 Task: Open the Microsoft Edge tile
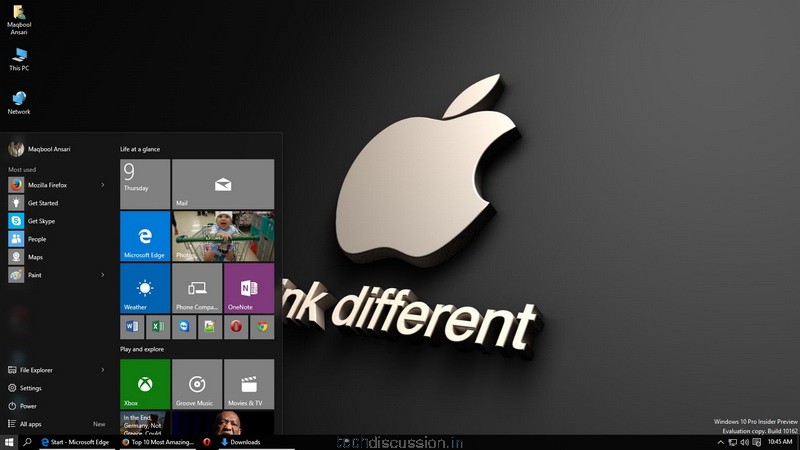point(145,236)
